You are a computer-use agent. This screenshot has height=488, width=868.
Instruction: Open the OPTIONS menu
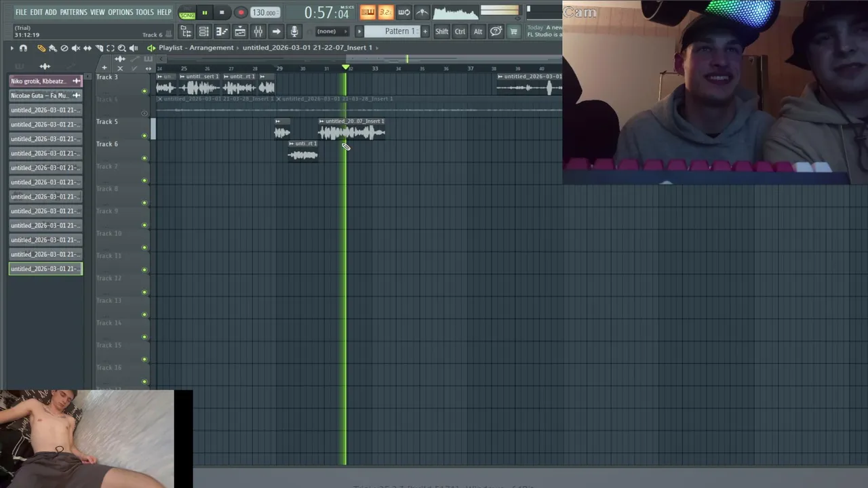[121, 12]
